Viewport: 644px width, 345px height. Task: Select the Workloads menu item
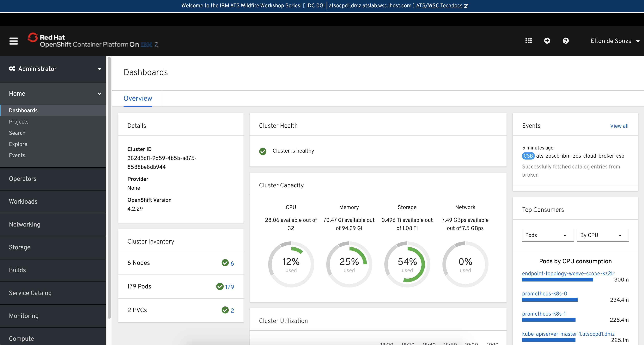tap(23, 202)
